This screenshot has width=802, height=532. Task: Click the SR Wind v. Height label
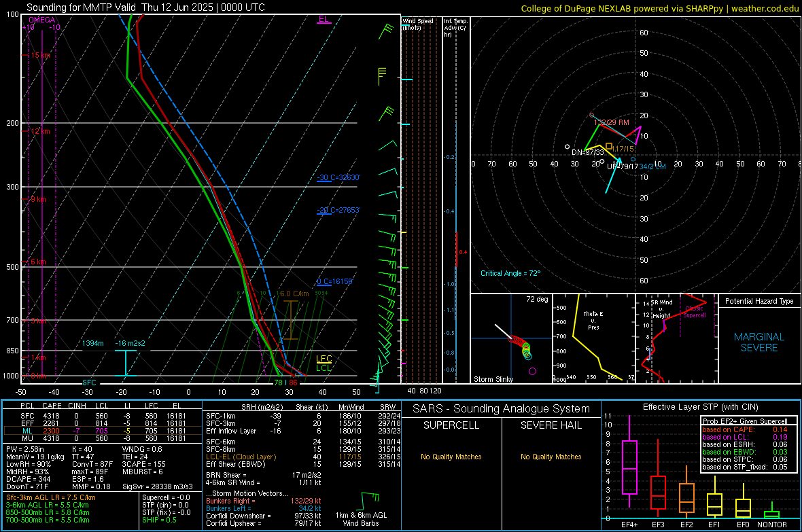661,309
